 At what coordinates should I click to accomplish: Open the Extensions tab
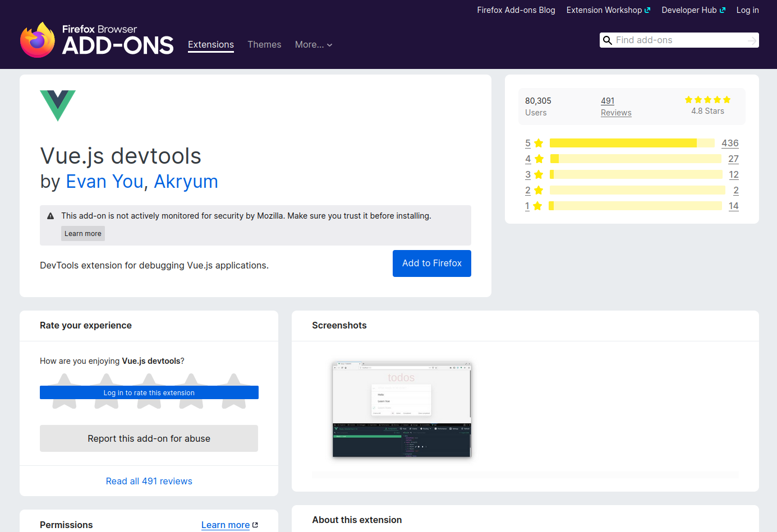pos(211,45)
